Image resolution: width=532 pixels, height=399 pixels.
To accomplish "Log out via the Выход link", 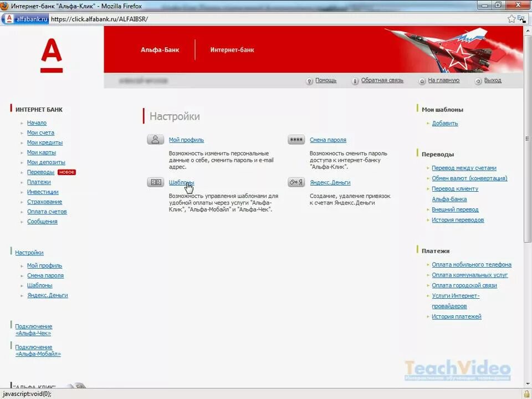I will point(493,80).
